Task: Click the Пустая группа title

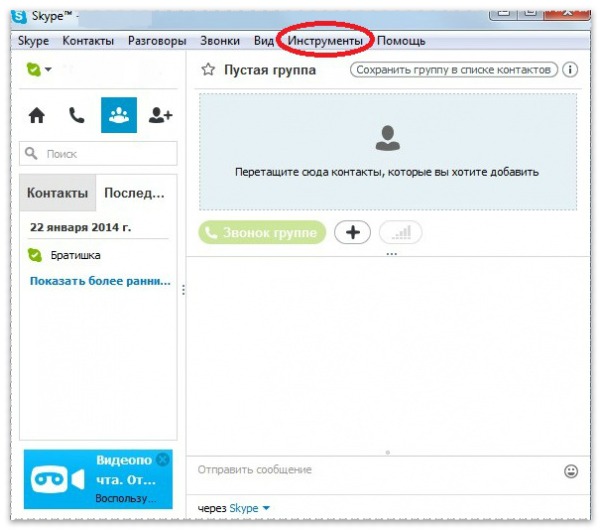Action: (x=270, y=70)
